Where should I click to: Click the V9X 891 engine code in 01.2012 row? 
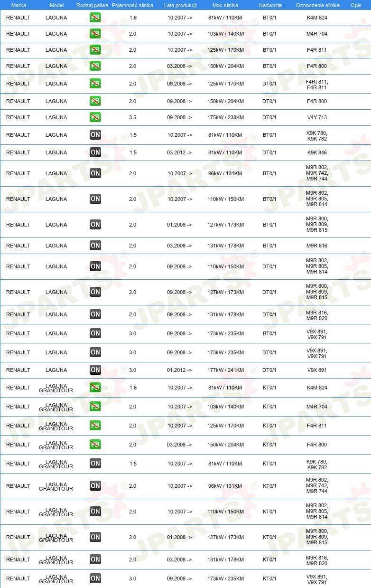[317, 370]
